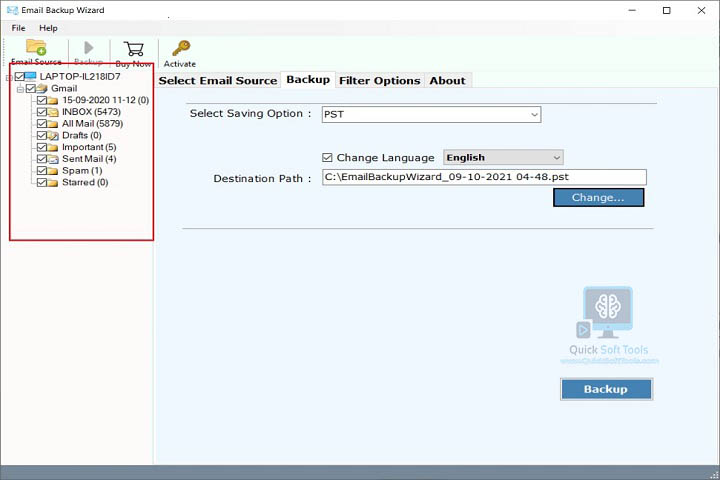Screen dimensions: 720x480
Task: Click the Destination Path input field
Action: tap(484, 177)
